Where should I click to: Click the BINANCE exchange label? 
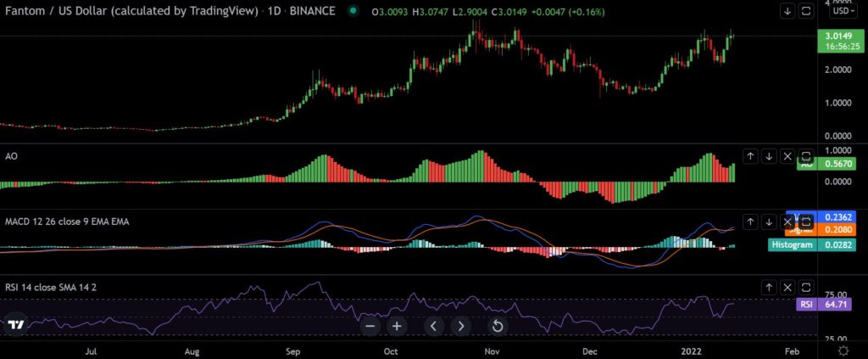coord(312,11)
